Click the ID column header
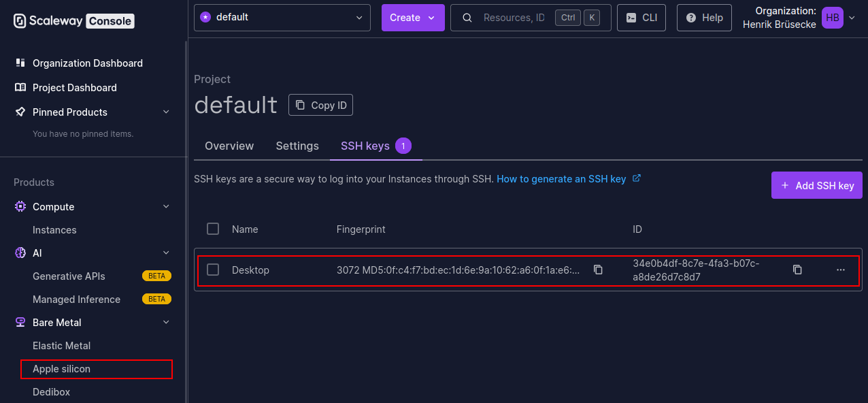Image resolution: width=868 pixels, height=403 pixels. click(637, 229)
